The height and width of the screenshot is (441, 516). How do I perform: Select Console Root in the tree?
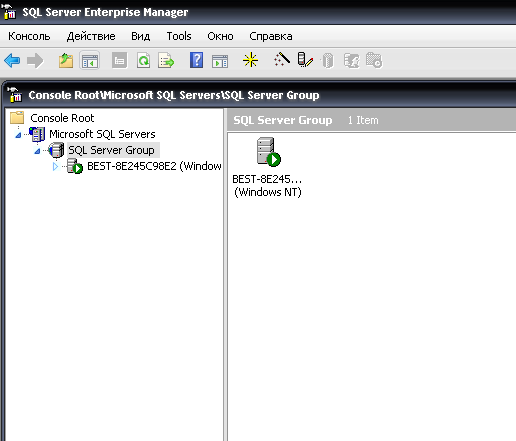click(62, 118)
